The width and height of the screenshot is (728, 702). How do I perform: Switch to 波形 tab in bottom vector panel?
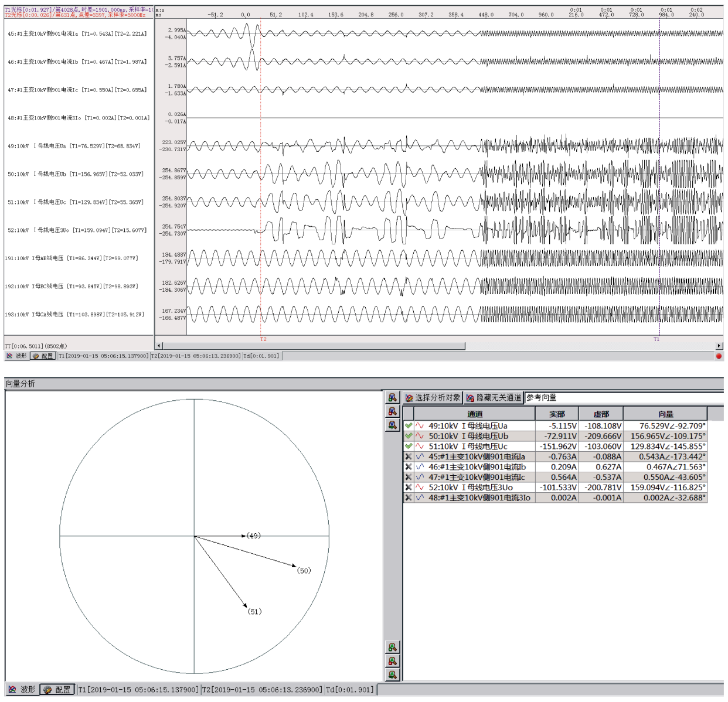[x=22, y=690]
